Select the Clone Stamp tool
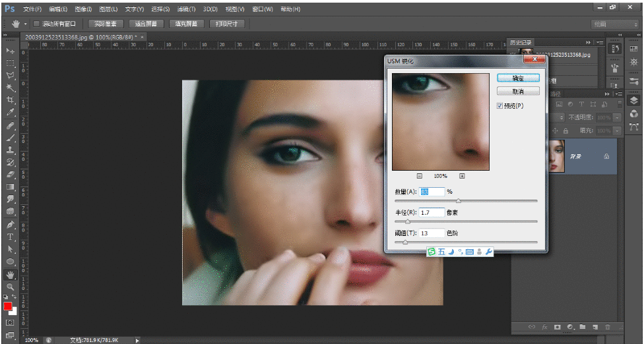The image size is (644, 344). [x=10, y=150]
